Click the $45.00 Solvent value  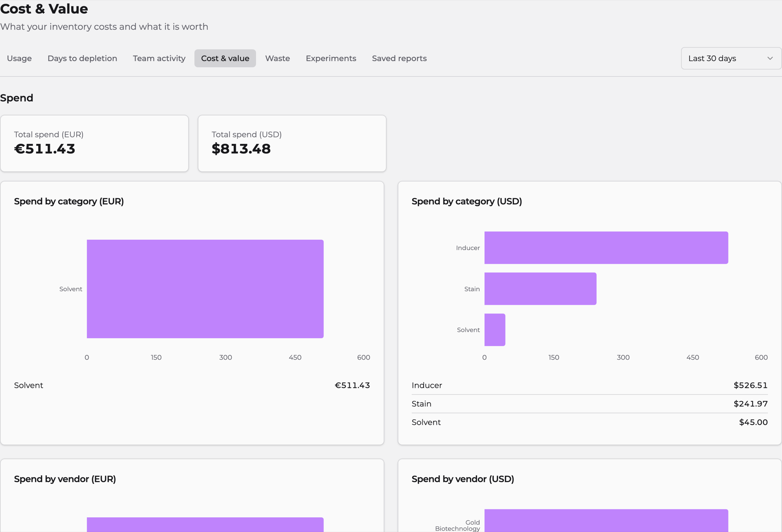pos(753,422)
